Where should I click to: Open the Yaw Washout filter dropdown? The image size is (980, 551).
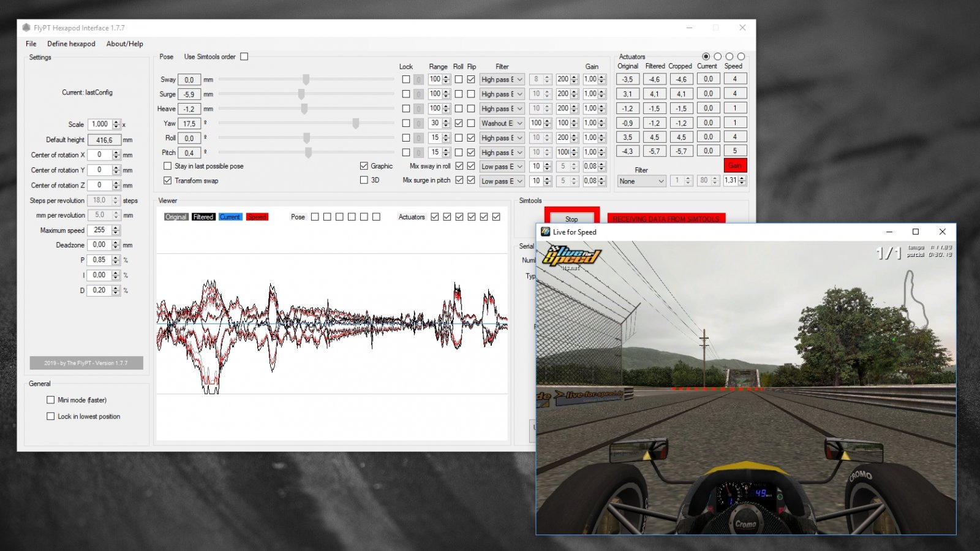pyautogui.click(x=502, y=123)
